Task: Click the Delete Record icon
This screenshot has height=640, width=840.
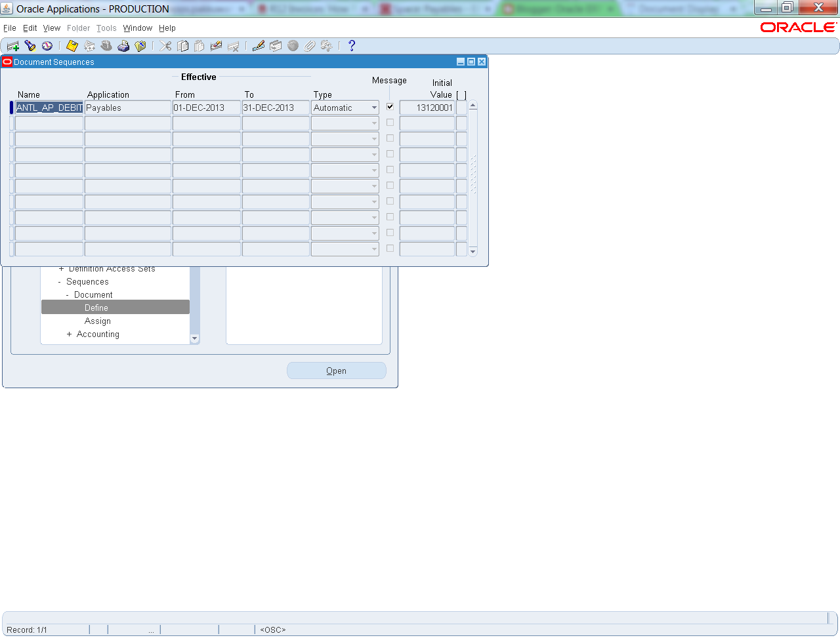Action: [234, 46]
